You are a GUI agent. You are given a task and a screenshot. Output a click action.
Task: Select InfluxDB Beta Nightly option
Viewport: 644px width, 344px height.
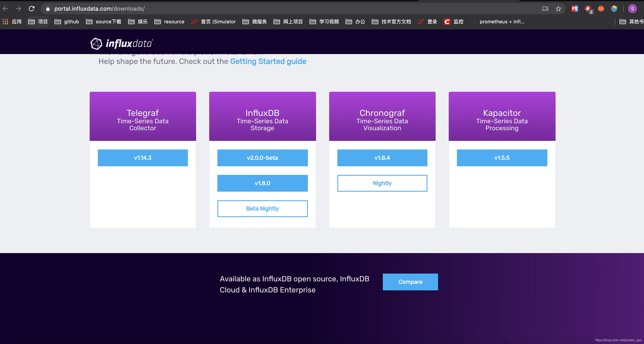point(262,208)
